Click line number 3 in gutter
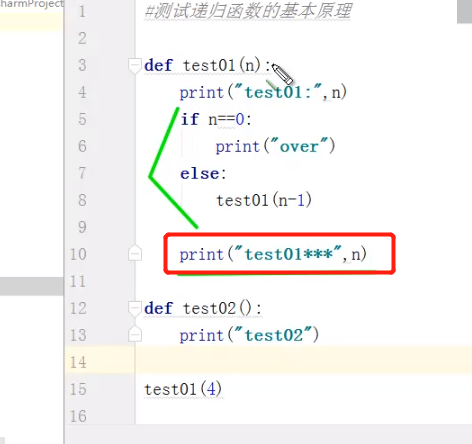Image resolution: width=472 pixels, height=444 pixels. coord(82,65)
